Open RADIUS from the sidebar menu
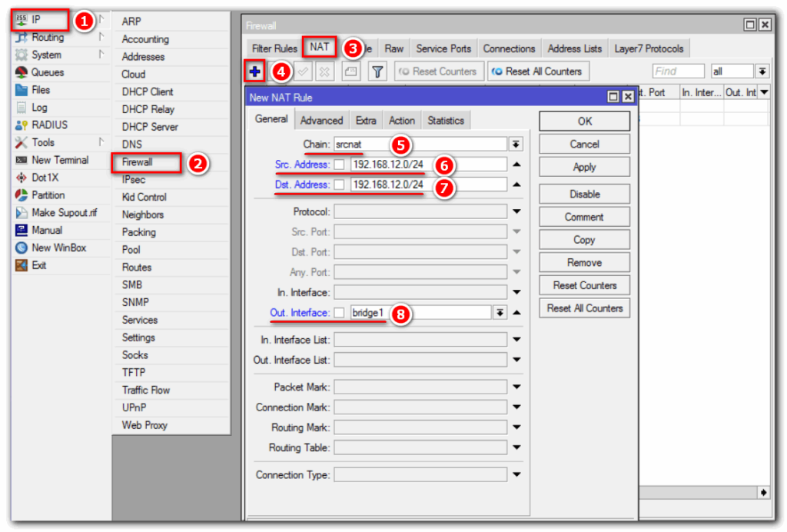787x532 pixels. point(49,125)
